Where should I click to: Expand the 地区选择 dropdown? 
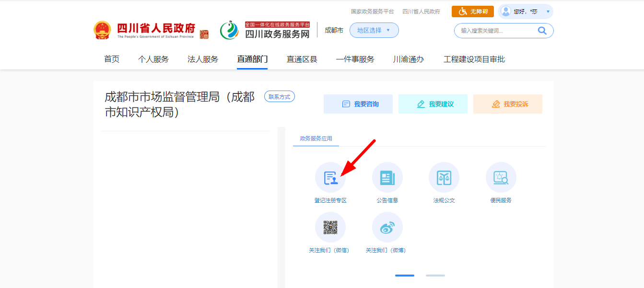pyautogui.click(x=374, y=30)
